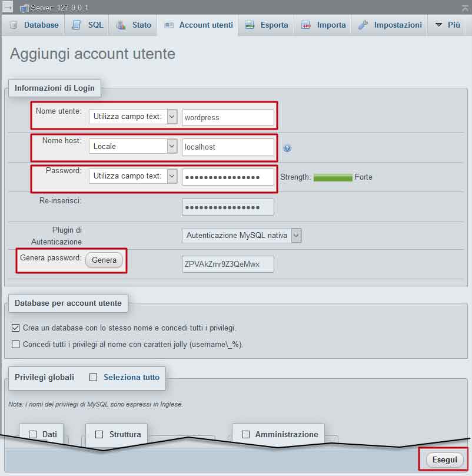This screenshot has width=472, height=476.
Task: Click the 'Forte' strength label
Action: pyautogui.click(x=363, y=177)
